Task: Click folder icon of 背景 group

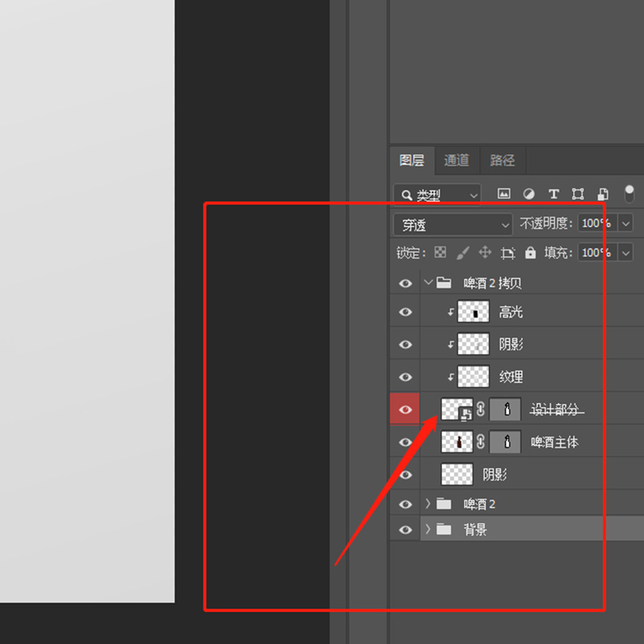Action: [444, 529]
